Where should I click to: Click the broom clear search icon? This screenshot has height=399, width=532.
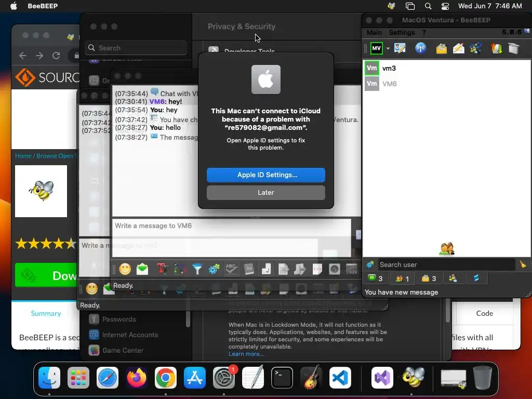tap(523, 264)
